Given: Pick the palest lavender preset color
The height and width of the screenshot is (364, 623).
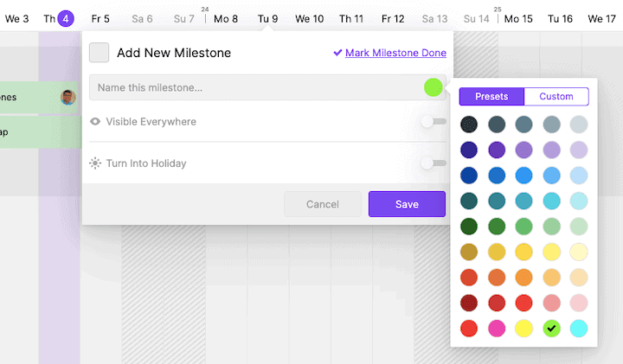Looking at the screenshot, I should [x=579, y=150].
